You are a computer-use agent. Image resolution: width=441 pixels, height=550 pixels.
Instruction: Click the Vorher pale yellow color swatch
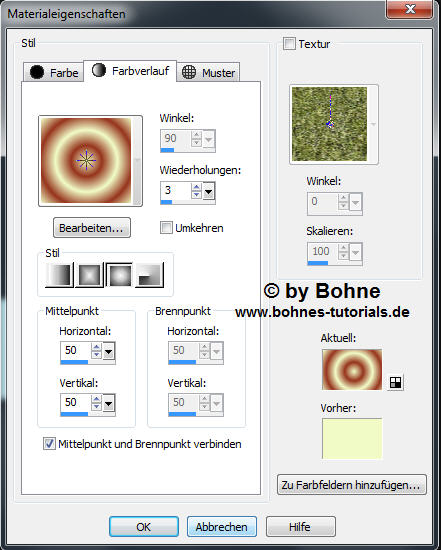point(352,438)
